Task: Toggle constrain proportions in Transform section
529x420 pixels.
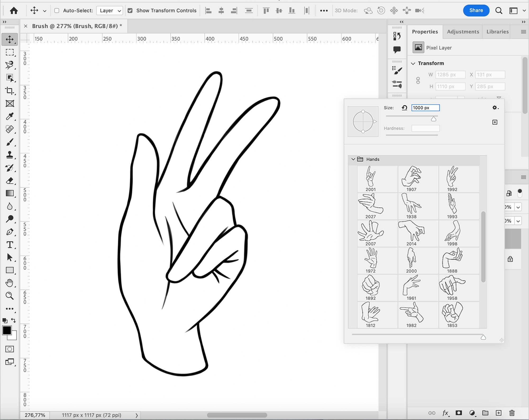Action: pyautogui.click(x=418, y=81)
